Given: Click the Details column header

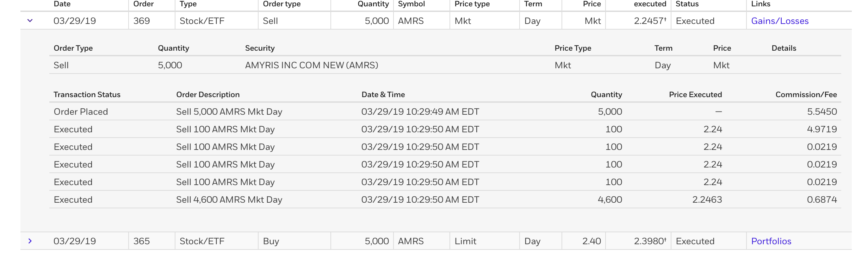Looking at the screenshot, I should pyautogui.click(x=784, y=48).
